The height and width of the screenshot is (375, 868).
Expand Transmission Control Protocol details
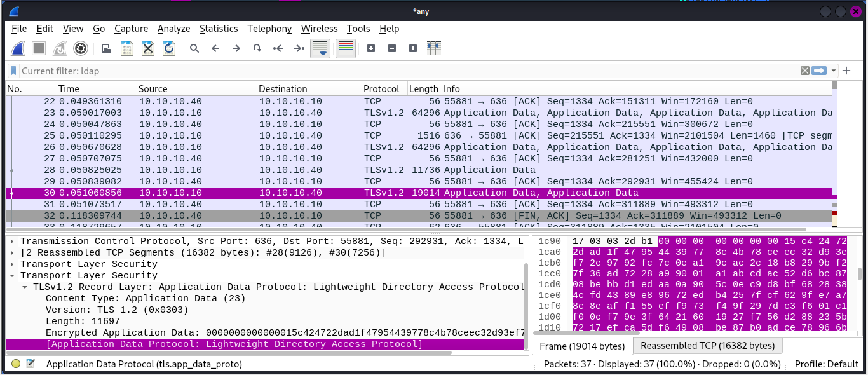11,241
